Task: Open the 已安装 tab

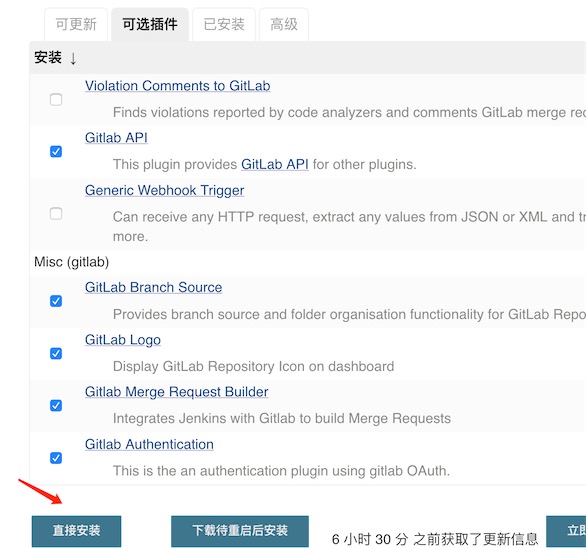Action: point(224,25)
